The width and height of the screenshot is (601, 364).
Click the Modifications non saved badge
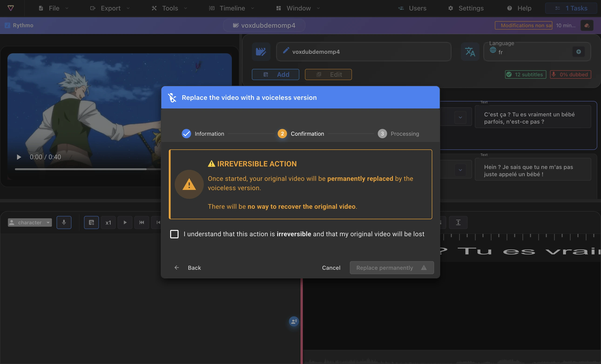[523, 25]
